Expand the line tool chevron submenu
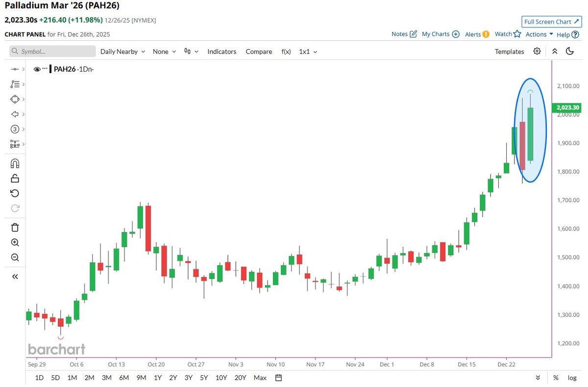The height and width of the screenshot is (387, 588). 23,70
